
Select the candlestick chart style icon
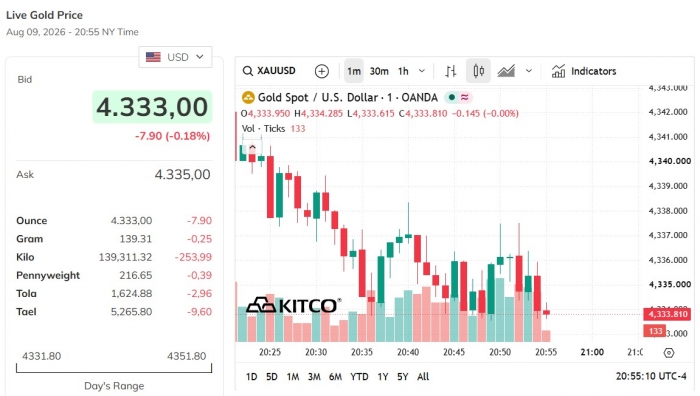click(x=478, y=71)
